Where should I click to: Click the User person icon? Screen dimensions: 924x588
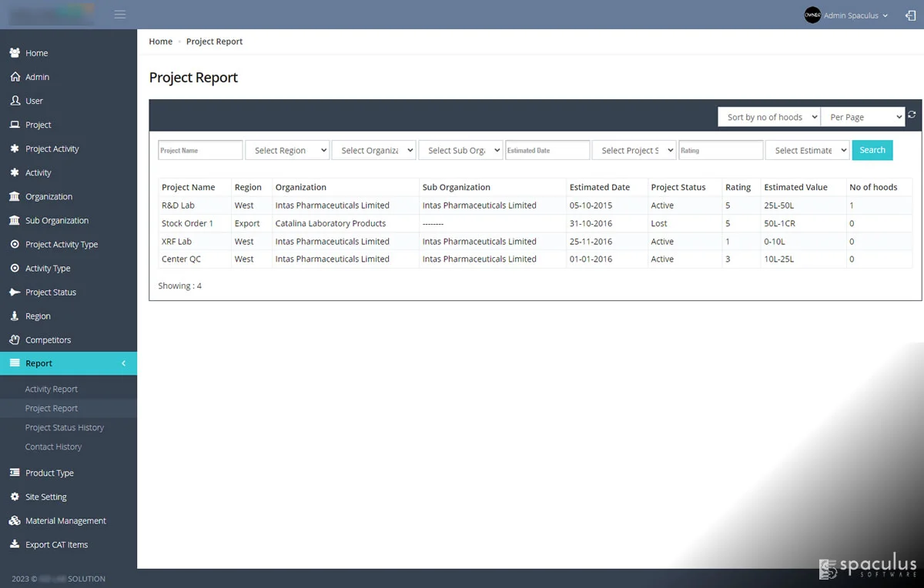click(x=15, y=101)
